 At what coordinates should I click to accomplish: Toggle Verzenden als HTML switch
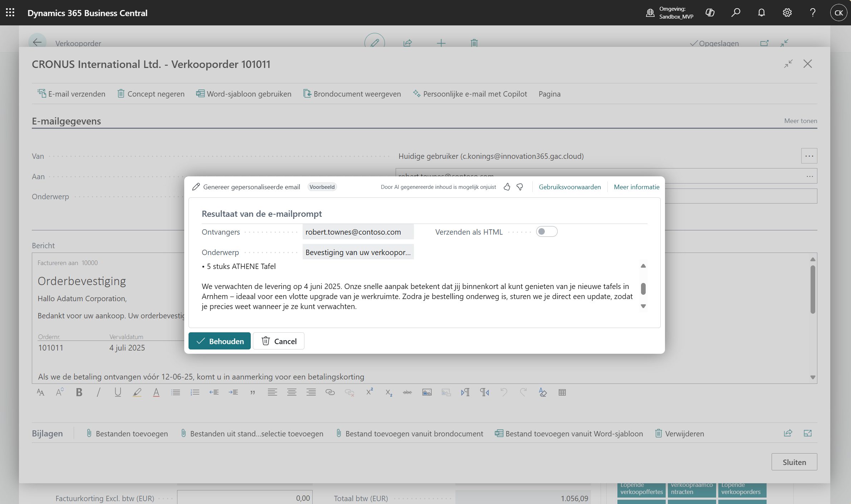pyautogui.click(x=546, y=232)
